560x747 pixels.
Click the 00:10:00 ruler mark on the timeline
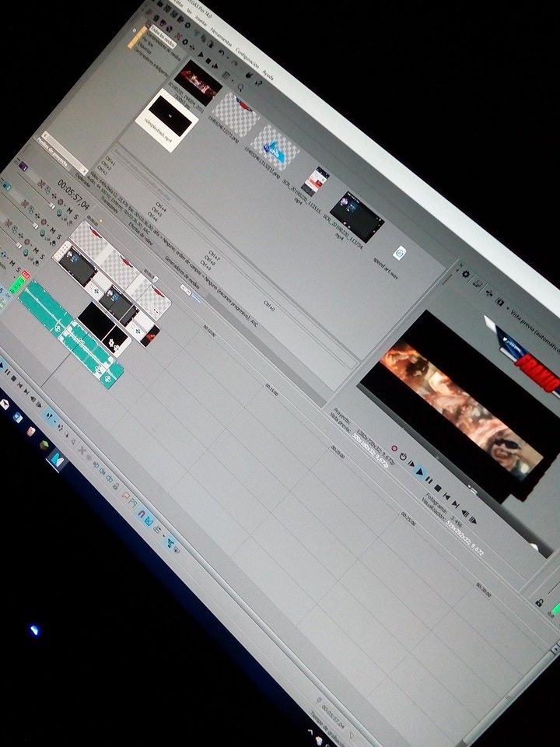[x=209, y=331]
